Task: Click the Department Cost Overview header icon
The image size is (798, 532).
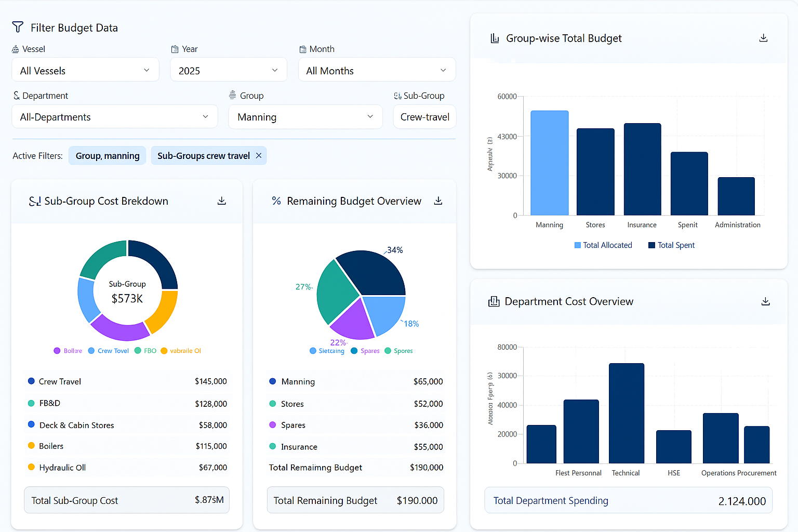Action: tap(494, 301)
